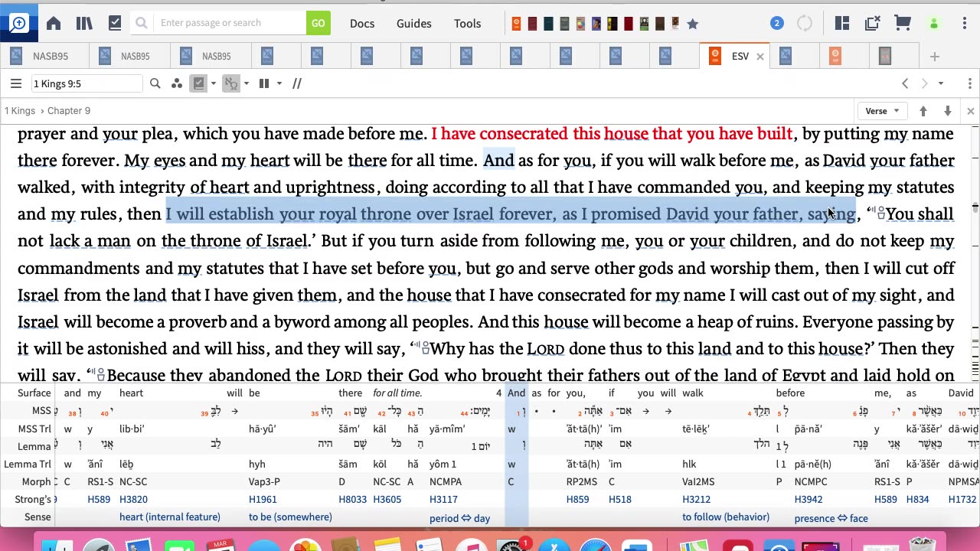Screen dimensions: 980x551
Task: Click Strong's number H3212
Action: click(695, 499)
